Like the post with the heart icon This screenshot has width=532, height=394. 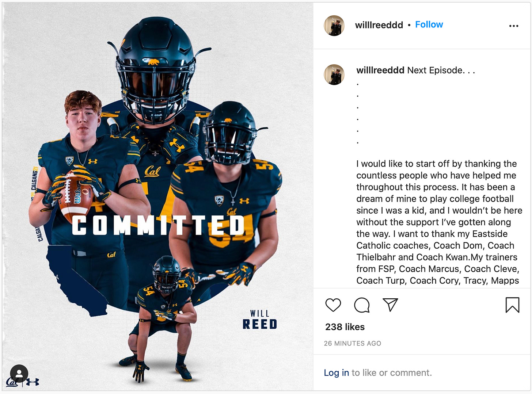pyautogui.click(x=333, y=305)
